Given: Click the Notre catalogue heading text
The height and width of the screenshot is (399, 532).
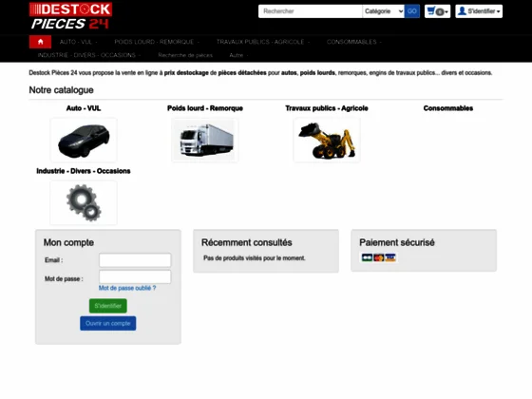Looking at the screenshot, I should 62,90.
